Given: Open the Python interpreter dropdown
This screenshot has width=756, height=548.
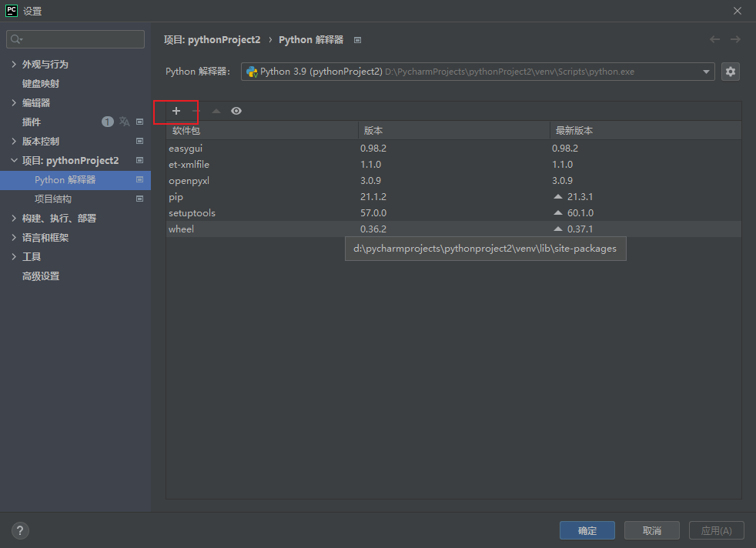Looking at the screenshot, I should tap(706, 71).
